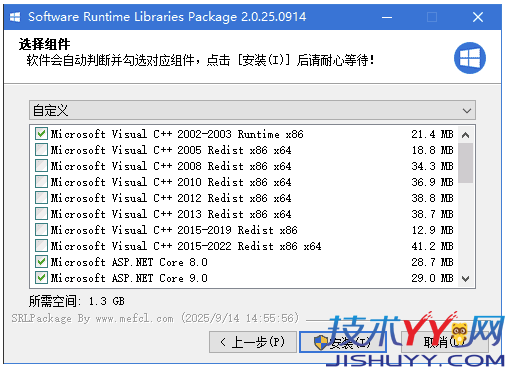Screen dimensions: 506x368
Task: Uncheck Microsoft ASP.NET Core 9.0
Action: 41,278
